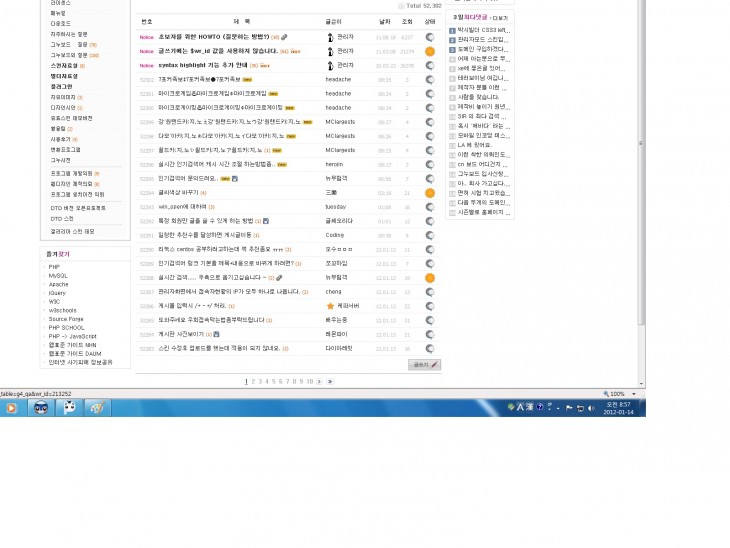Click 'PHP' in the favorites sidebar

click(x=54, y=267)
